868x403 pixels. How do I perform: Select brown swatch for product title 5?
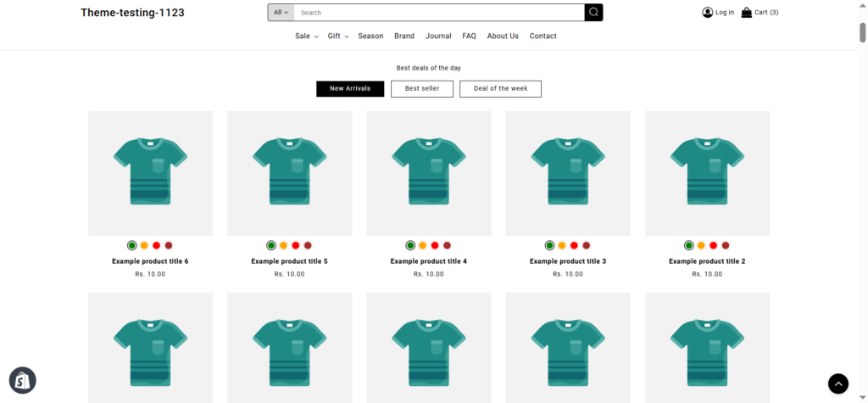308,245
